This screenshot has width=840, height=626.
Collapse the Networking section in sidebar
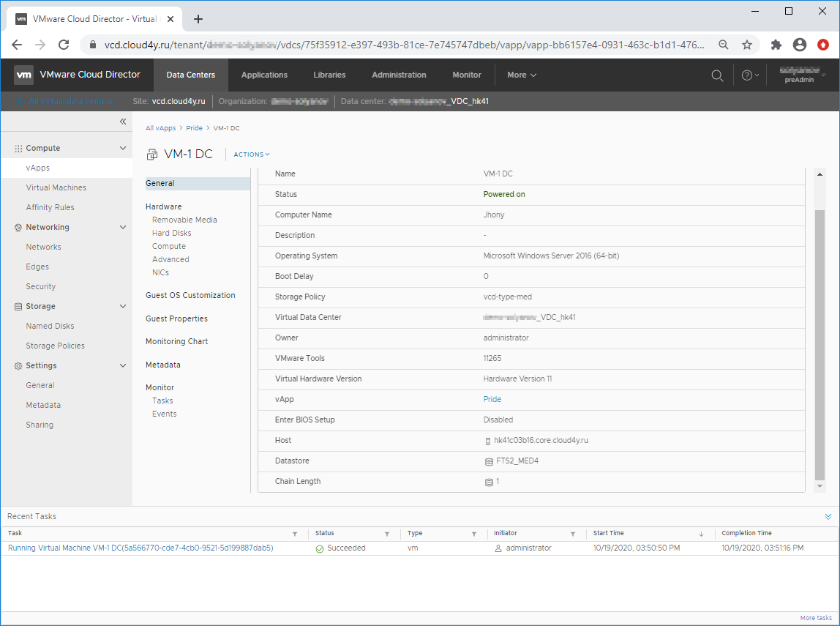tap(123, 227)
